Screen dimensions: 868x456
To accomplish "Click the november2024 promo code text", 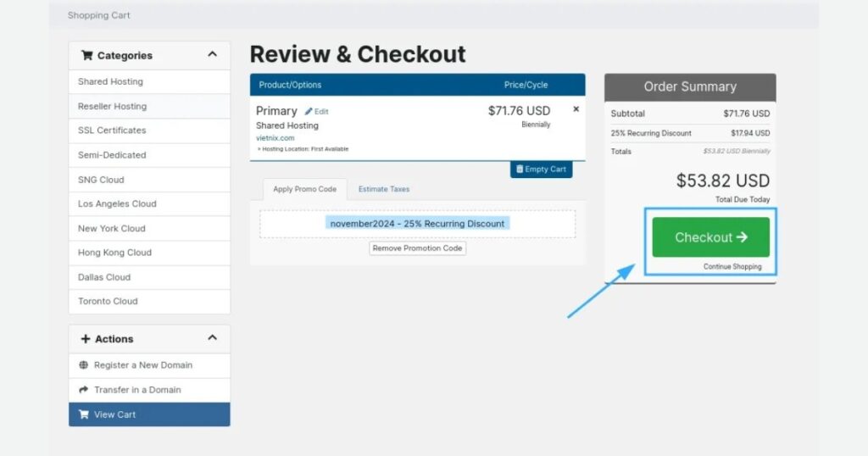I will pos(417,224).
